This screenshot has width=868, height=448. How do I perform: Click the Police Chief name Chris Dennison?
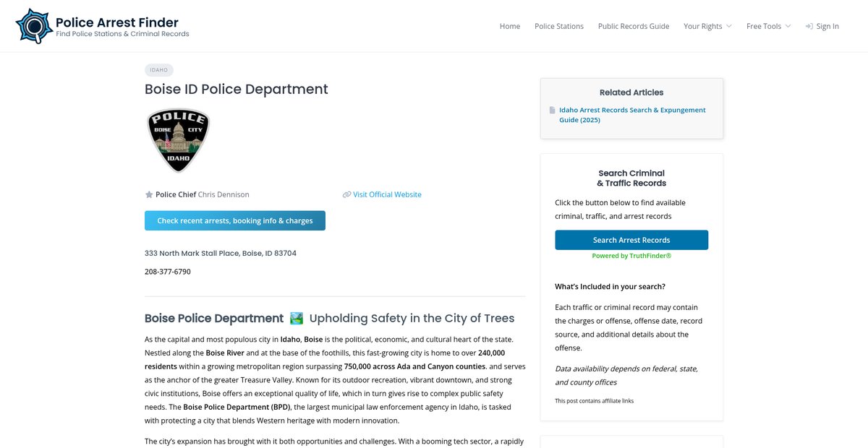pyautogui.click(x=224, y=194)
